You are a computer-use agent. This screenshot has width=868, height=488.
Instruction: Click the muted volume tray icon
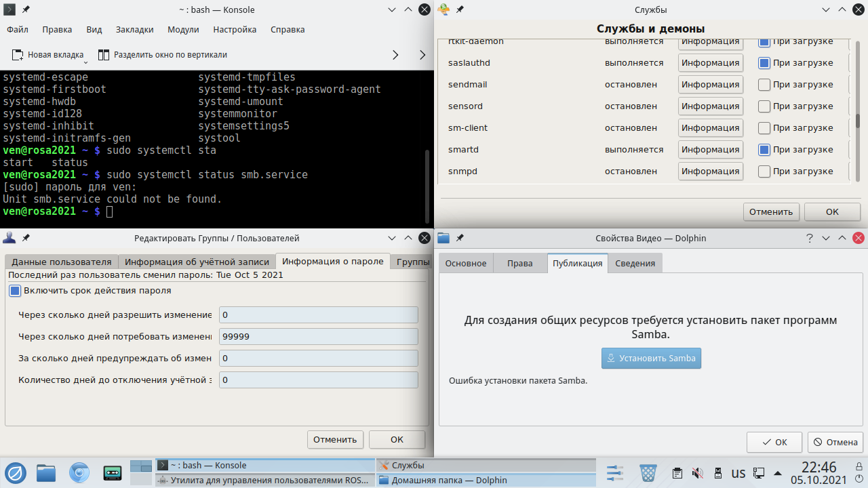click(x=696, y=473)
